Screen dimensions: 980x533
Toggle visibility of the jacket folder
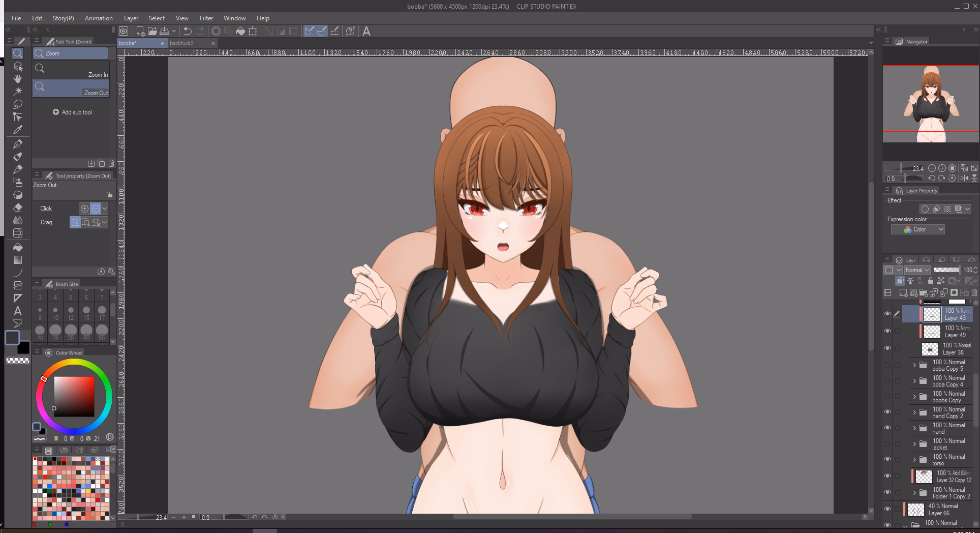887,444
